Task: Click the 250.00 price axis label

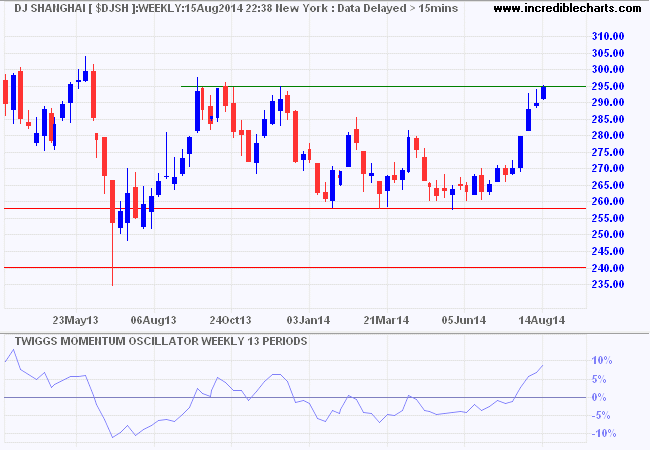Action: click(608, 235)
